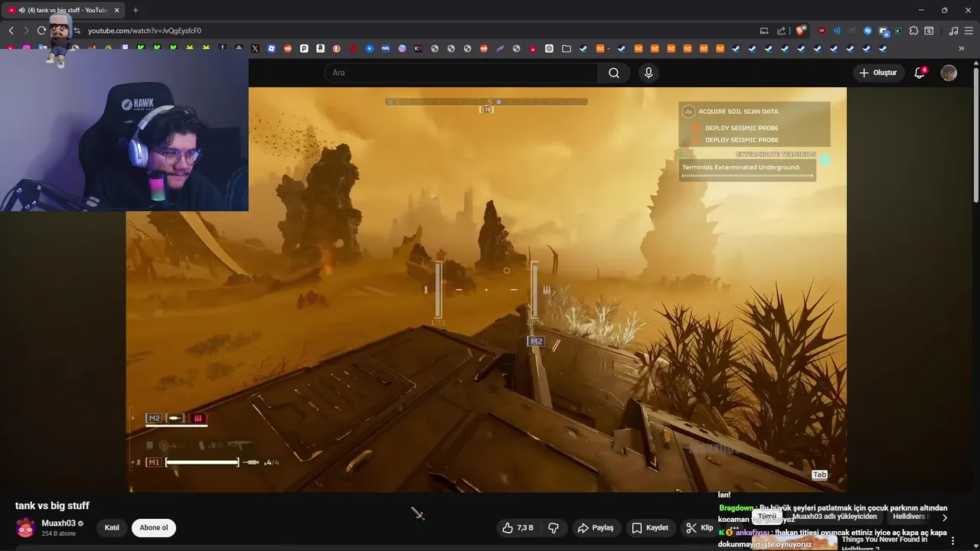Expand the bookmarks bar overflow chevron
Image resolution: width=980 pixels, height=551 pixels.
coord(962,48)
